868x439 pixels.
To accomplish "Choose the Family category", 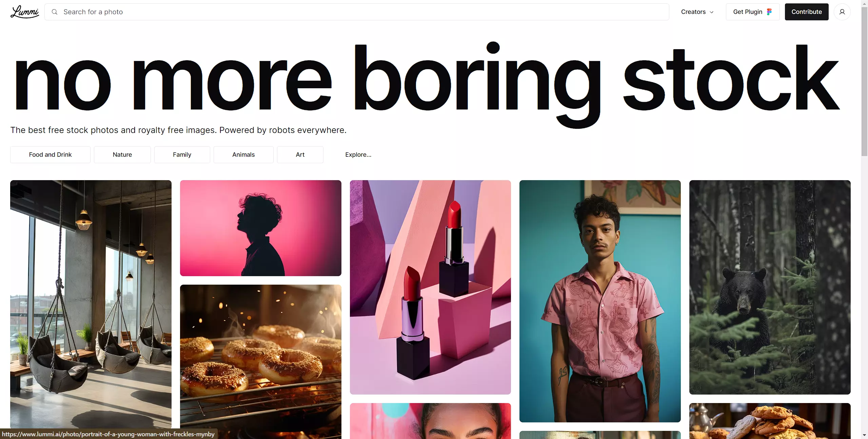I will 182,155.
